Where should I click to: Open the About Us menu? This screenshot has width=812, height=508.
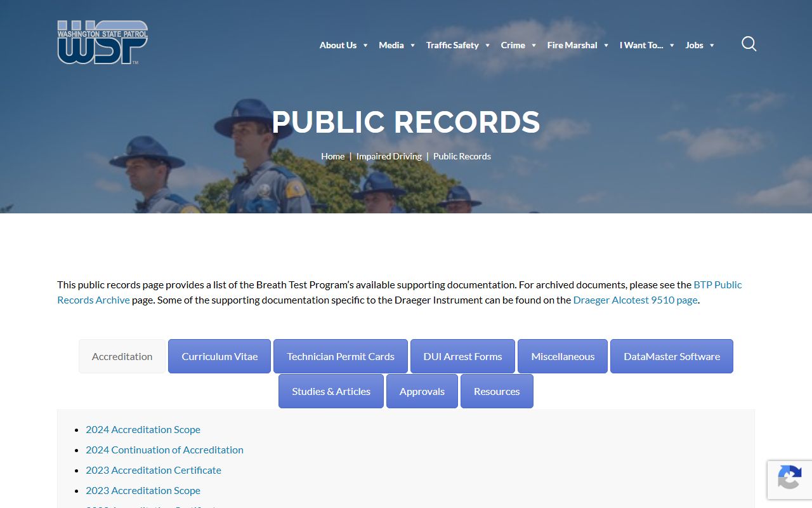pos(338,45)
